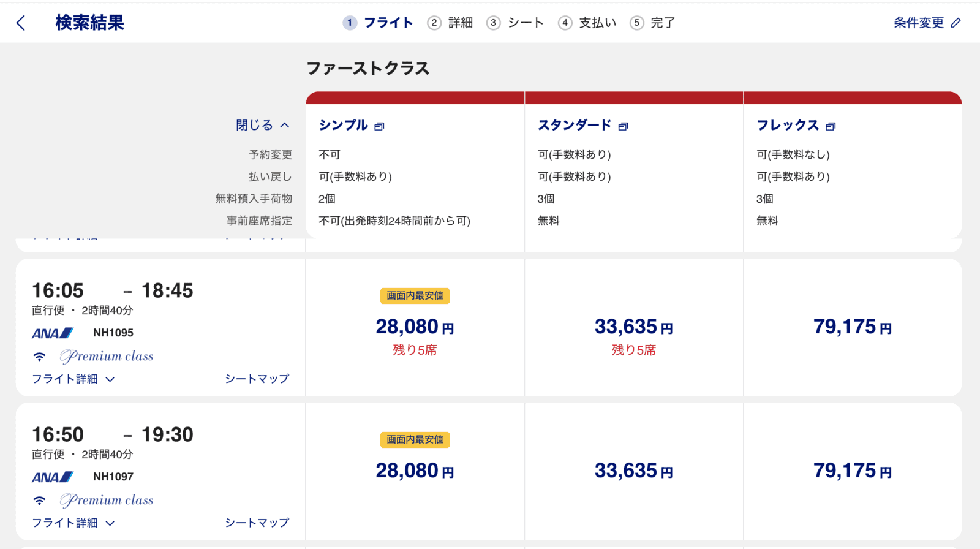Open シートマップ for flight NH1095
The width and height of the screenshot is (980, 549).
(257, 379)
